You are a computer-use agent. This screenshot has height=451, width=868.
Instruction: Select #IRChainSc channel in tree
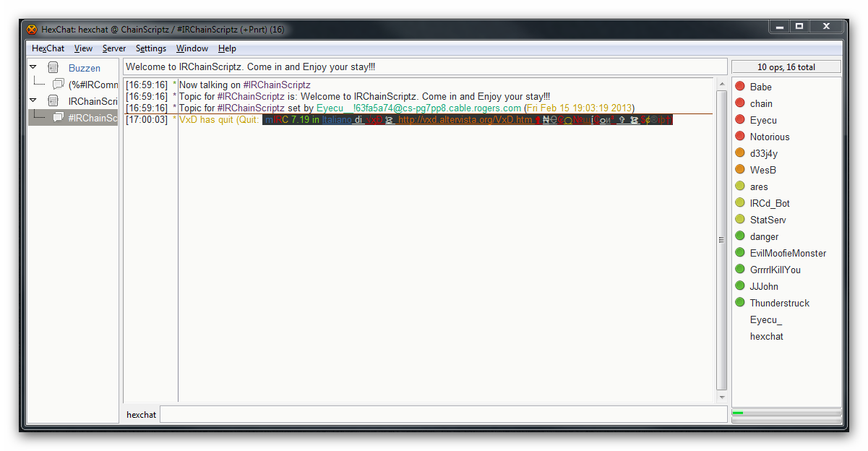coord(93,118)
